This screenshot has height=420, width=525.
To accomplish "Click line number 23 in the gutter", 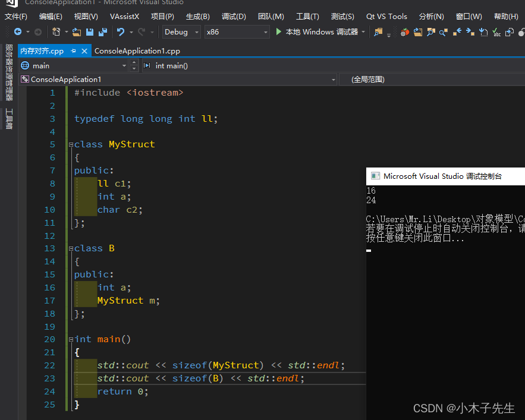I will click(x=49, y=378).
